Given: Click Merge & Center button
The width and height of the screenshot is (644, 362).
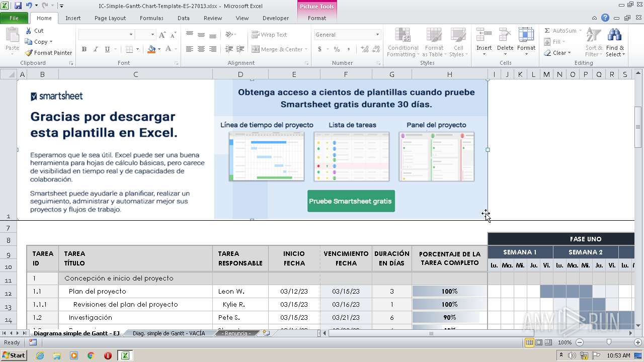Looking at the screenshot, I should [x=279, y=49].
